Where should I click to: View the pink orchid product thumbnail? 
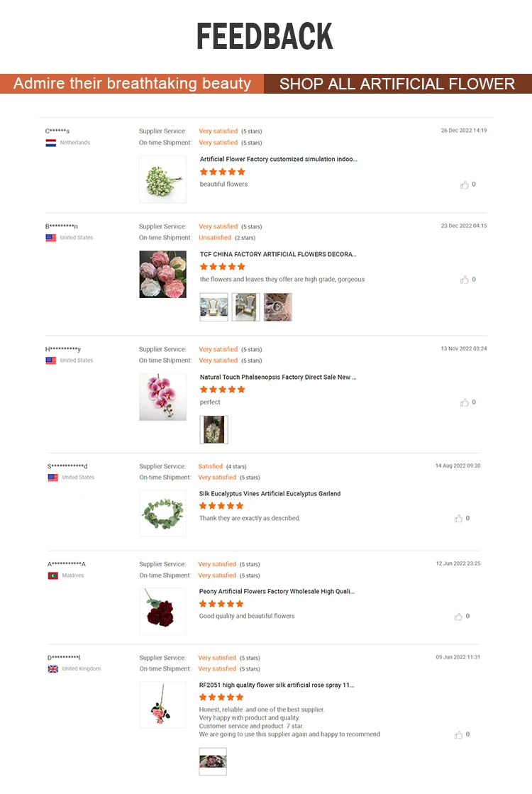[163, 397]
